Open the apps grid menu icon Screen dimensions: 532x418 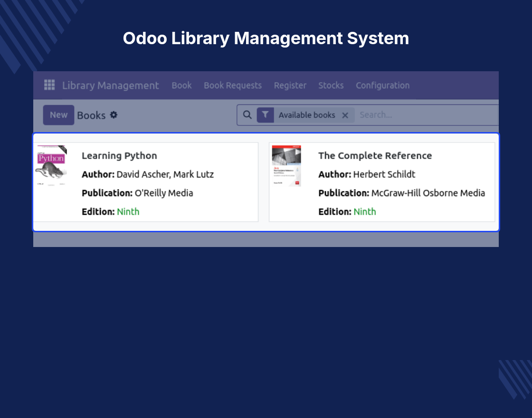(x=49, y=85)
